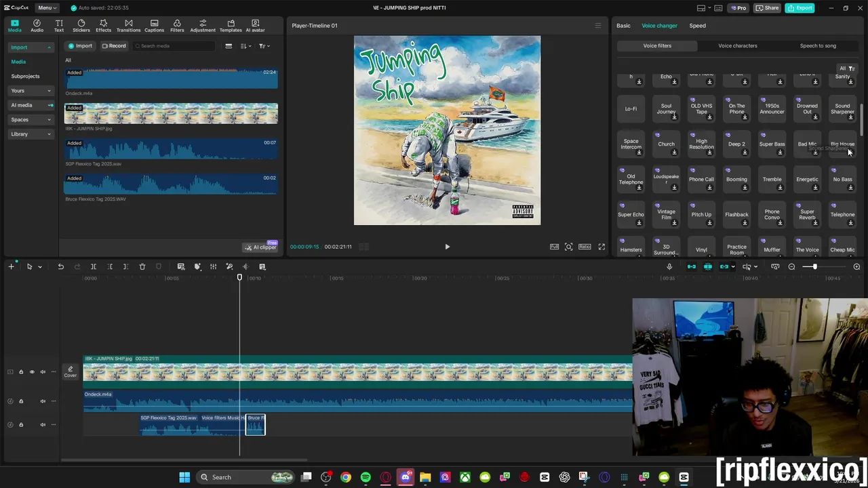Mute the Flexxico Tag audio track
Screen dimensions: 868x488
42,425
